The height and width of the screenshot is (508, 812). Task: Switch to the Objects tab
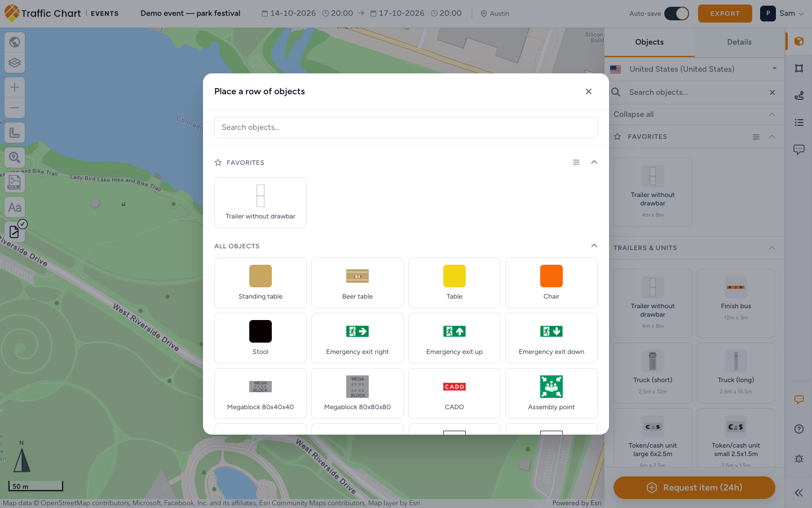(650, 42)
